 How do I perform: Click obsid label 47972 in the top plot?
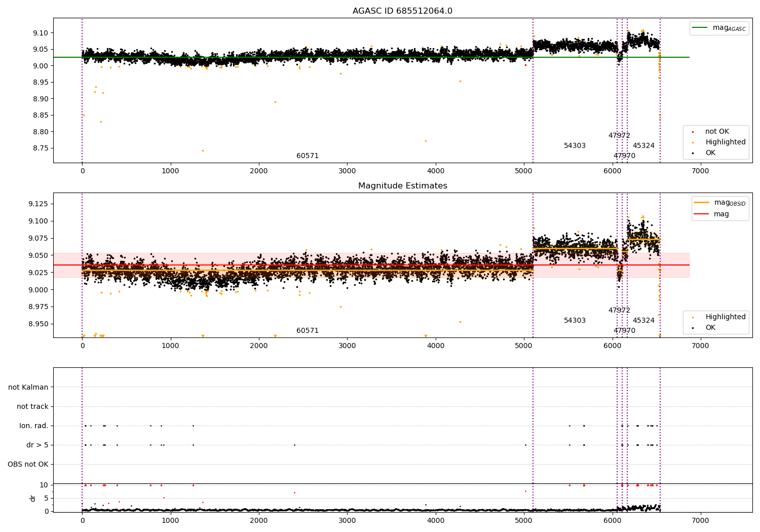pyautogui.click(x=619, y=136)
